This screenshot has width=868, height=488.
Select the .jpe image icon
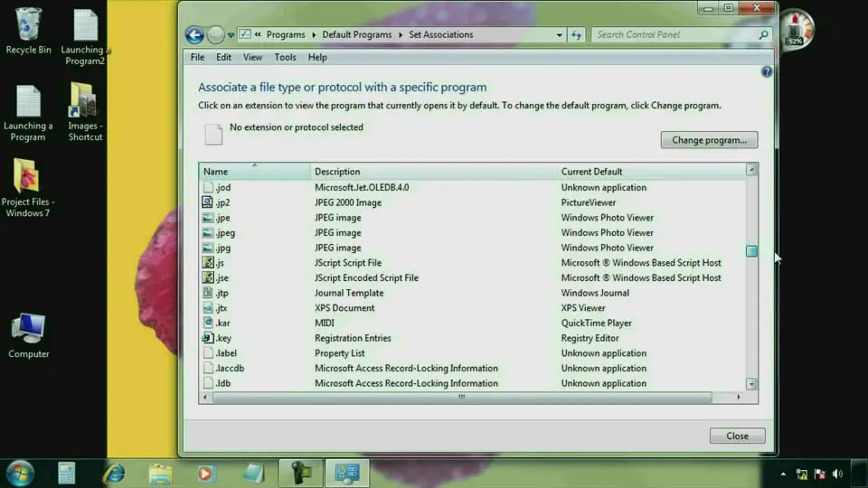pos(208,218)
